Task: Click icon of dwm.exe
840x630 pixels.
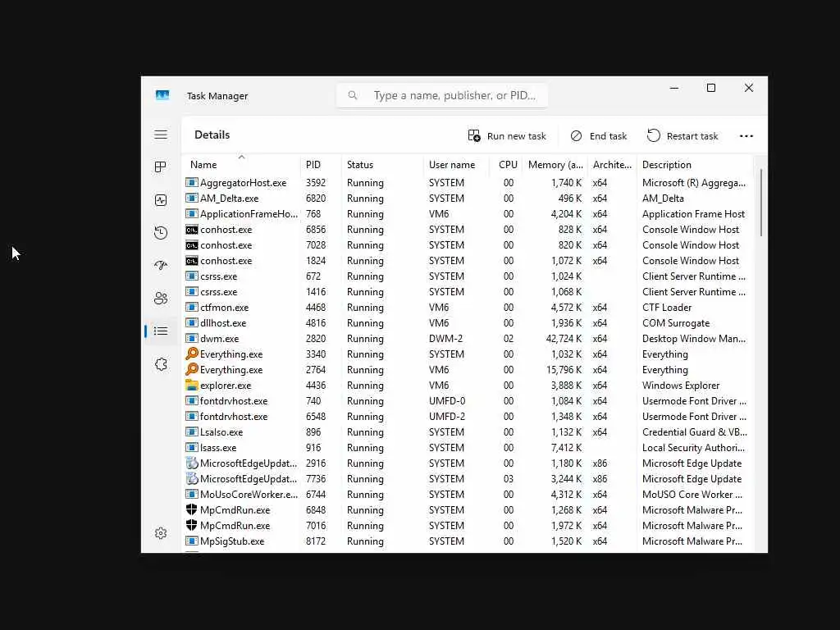Action: [x=192, y=339]
